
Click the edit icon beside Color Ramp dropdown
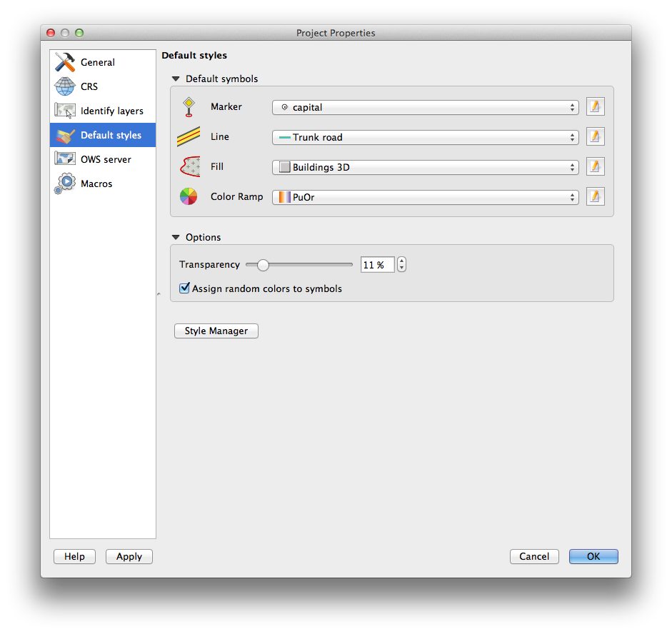595,197
